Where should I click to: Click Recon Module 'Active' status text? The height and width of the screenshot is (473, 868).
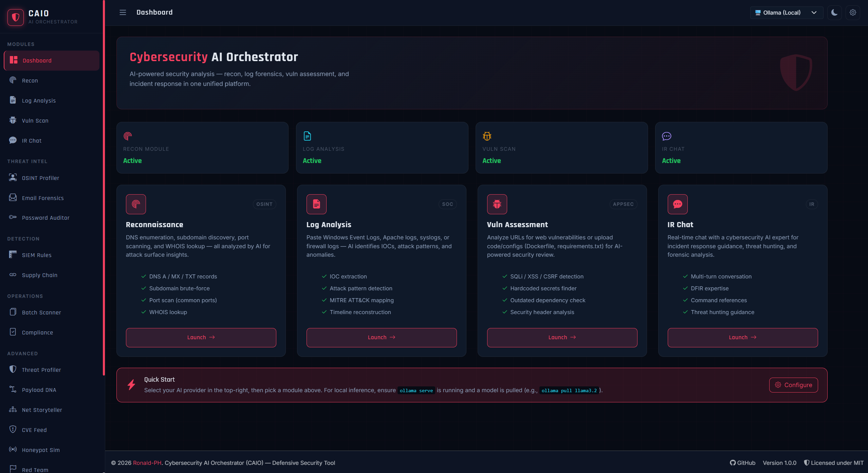coord(132,161)
